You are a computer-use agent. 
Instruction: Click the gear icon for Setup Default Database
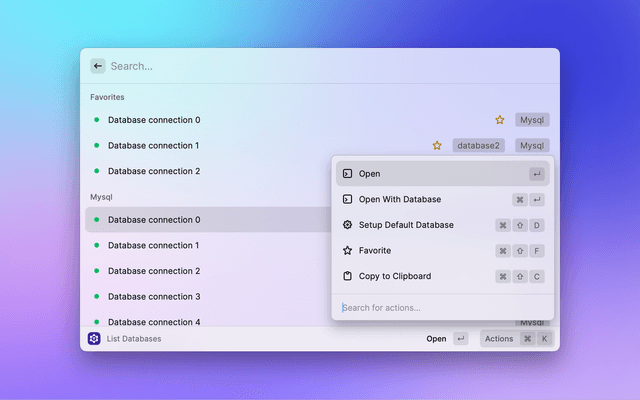point(347,225)
